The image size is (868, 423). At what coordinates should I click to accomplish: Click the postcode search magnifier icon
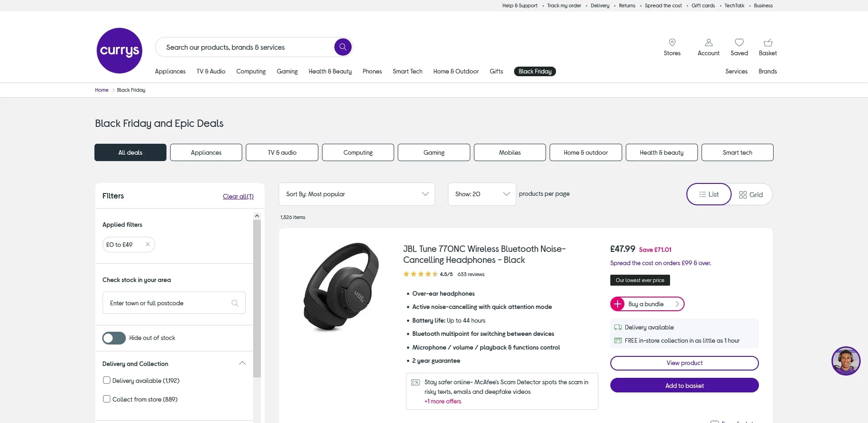click(235, 303)
